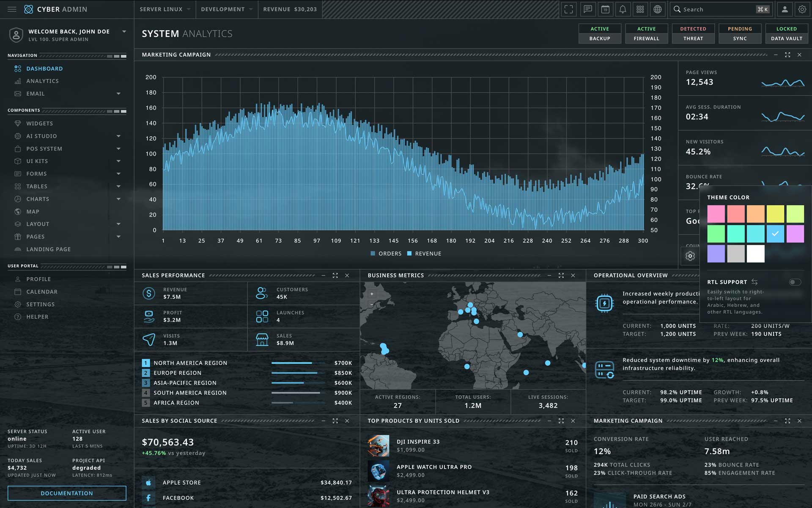Click the hamburger menu icon
Screen dimensions: 812x508
(12, 9)
